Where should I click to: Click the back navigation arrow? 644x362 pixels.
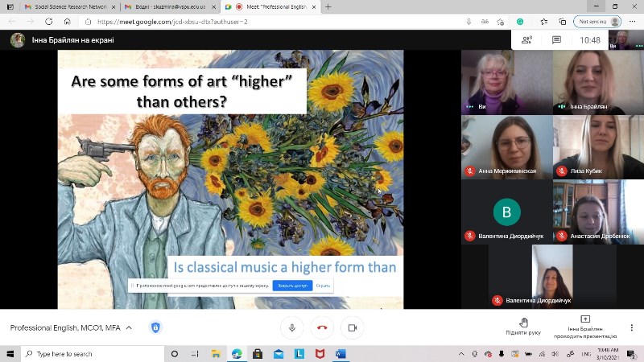[x=12, y=22]
